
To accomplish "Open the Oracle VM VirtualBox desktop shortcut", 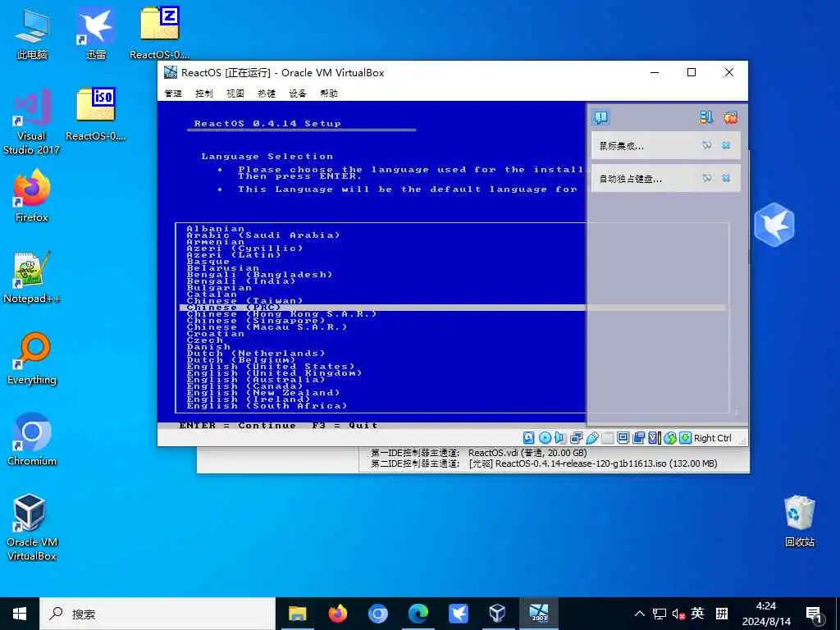I will coord(32,527).
